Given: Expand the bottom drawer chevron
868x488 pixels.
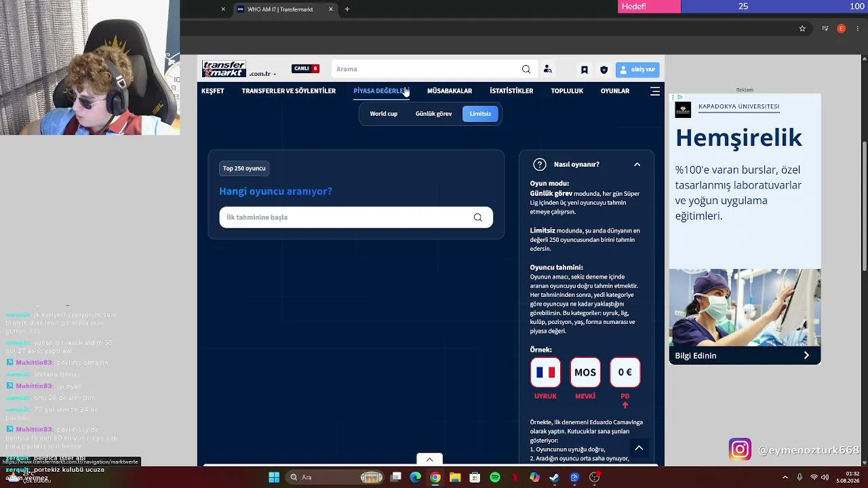Looking at the screenshot, I should (x=429, y=460).
